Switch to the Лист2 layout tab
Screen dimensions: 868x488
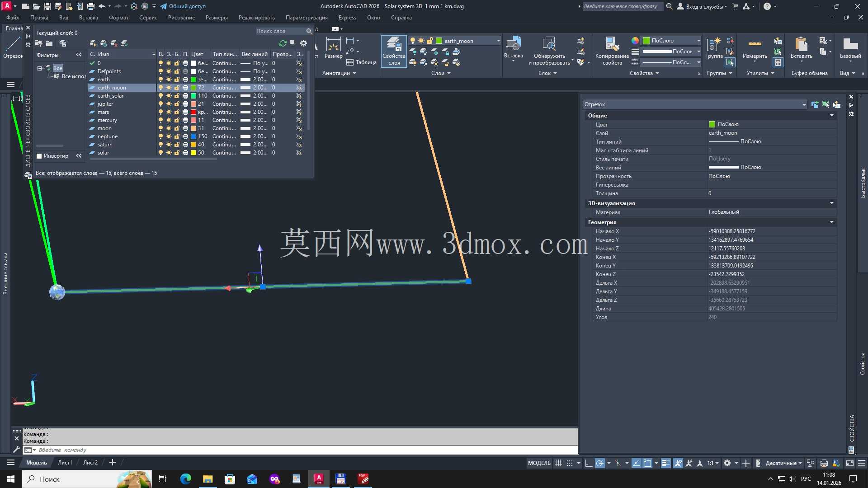(90, 463)
